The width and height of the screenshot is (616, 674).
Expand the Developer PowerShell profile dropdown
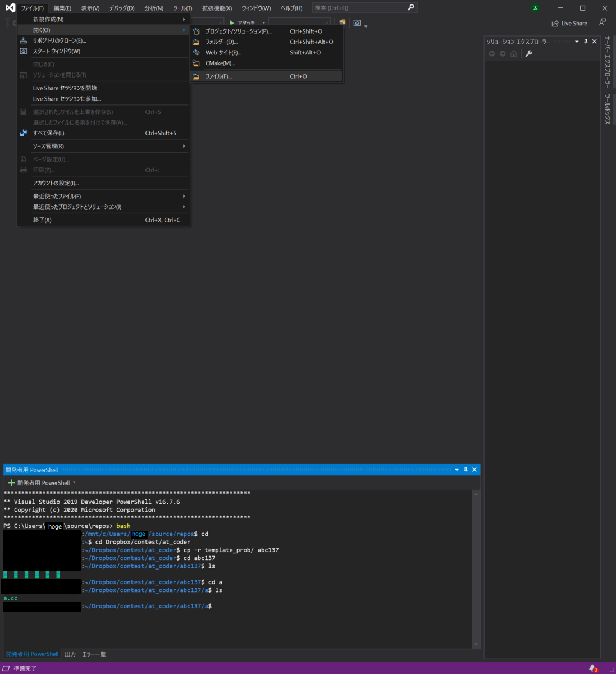(74, 482)
